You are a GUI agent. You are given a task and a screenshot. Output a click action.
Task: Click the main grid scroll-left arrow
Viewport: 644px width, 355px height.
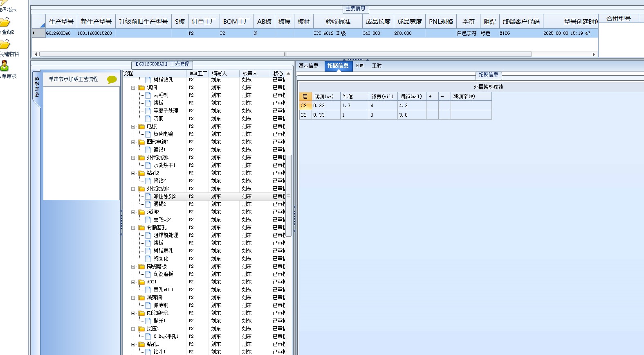[36, 54]
